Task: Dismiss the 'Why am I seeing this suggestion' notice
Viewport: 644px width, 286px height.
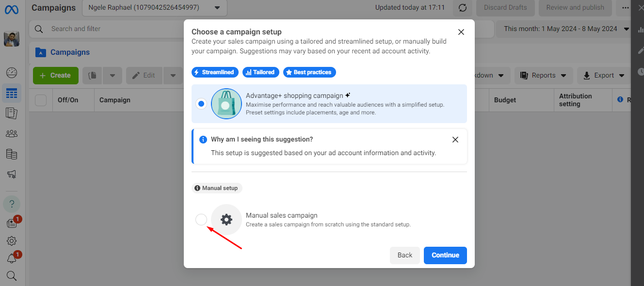Action: pos(455,140)
